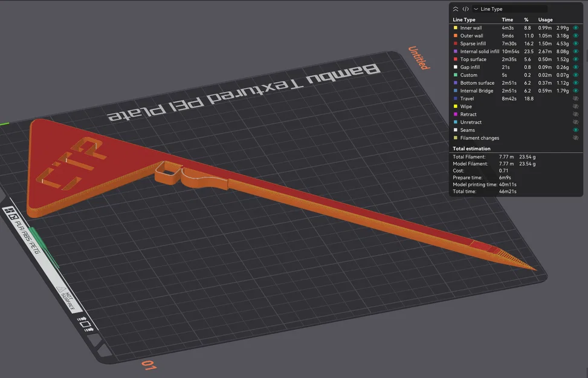This screenshot has width=588, height=378.
Task: Select the 'Travel' legend row label
Action: [x=467, y=99]
